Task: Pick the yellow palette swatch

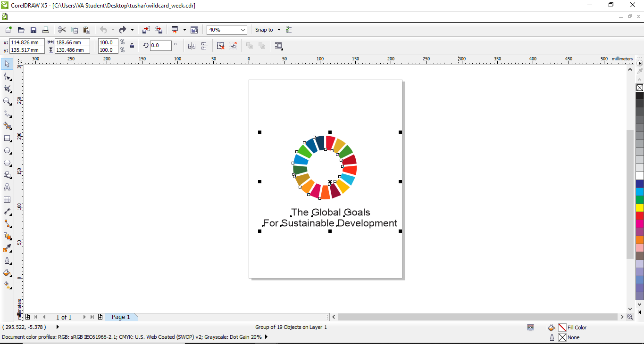Action: (640, 207)
